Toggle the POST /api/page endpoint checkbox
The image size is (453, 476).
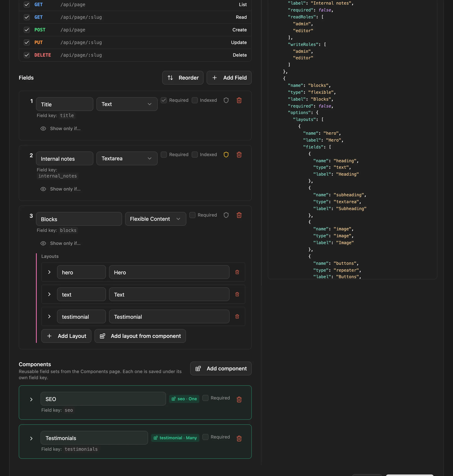(x=27, y=30)
